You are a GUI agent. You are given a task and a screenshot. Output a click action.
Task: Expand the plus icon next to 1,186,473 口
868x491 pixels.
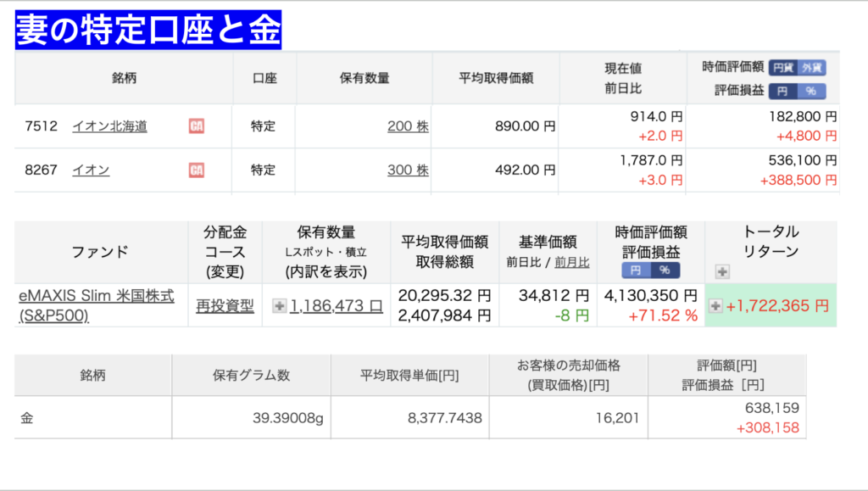[279, 306]
